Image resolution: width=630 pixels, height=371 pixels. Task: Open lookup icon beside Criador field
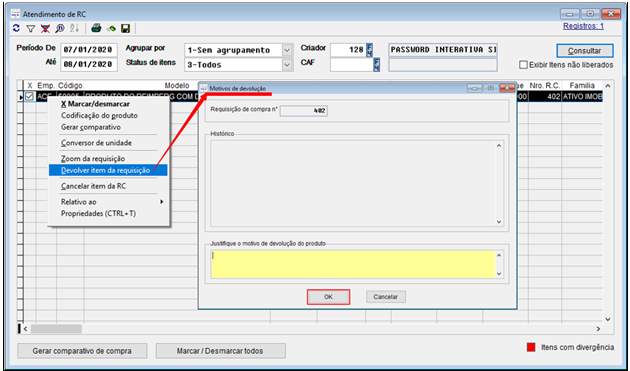click(370, 50)
